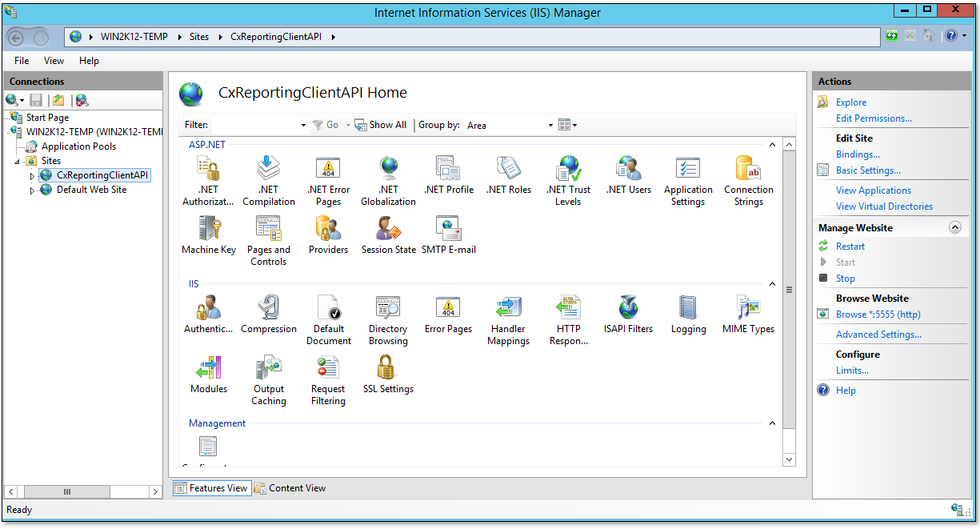Click View Applications link
Screen dimensions: 980x529
click(874, 190)
